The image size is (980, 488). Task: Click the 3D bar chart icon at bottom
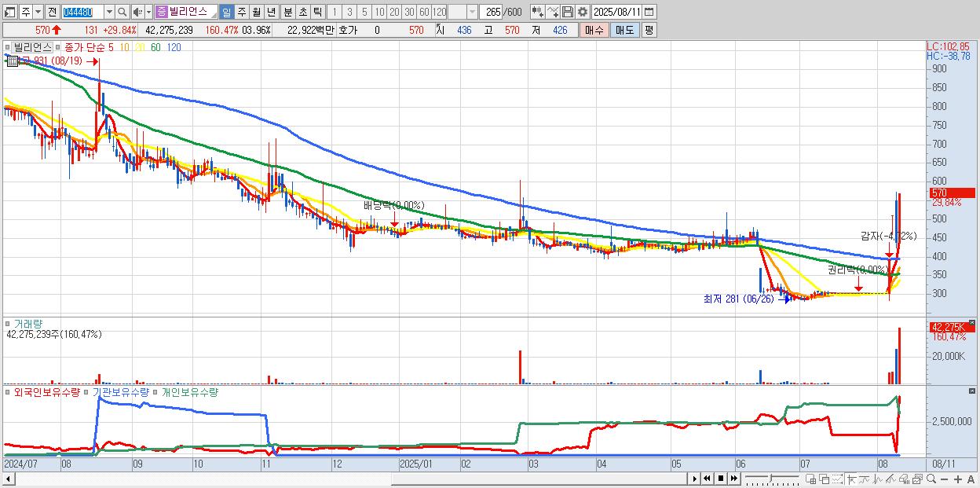click(905, 479)
